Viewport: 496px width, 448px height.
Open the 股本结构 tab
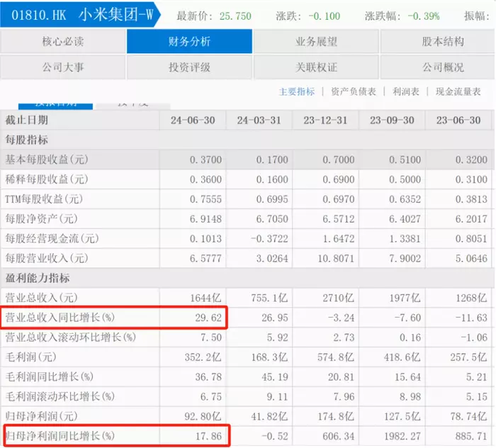pyautogui.click(x=443, y=42)
